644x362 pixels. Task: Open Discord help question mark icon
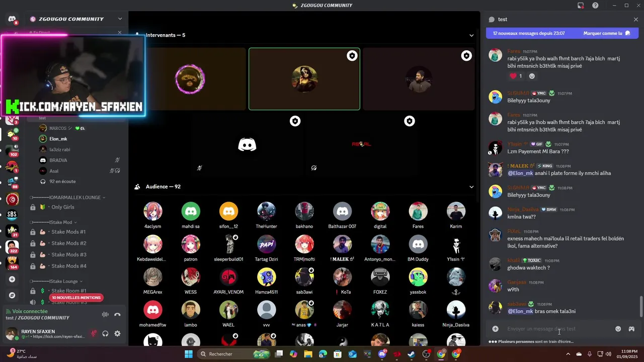(595, 6)
